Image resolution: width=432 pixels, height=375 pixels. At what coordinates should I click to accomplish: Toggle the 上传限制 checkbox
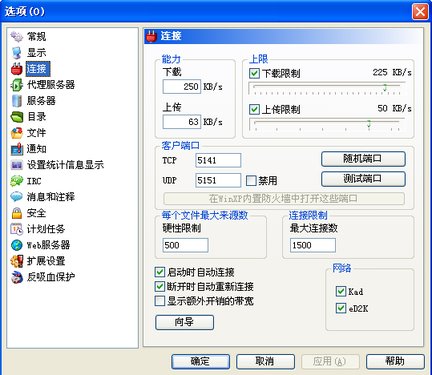(x=254, y=109)
